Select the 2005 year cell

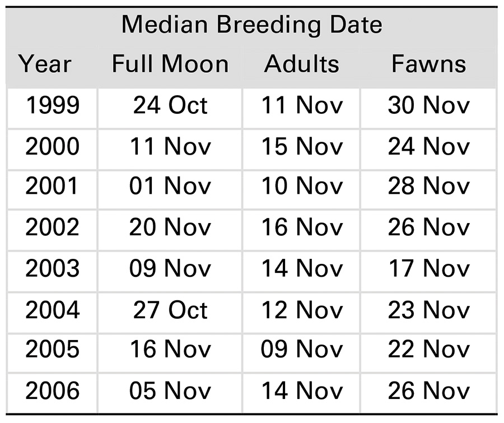[53, 350]
